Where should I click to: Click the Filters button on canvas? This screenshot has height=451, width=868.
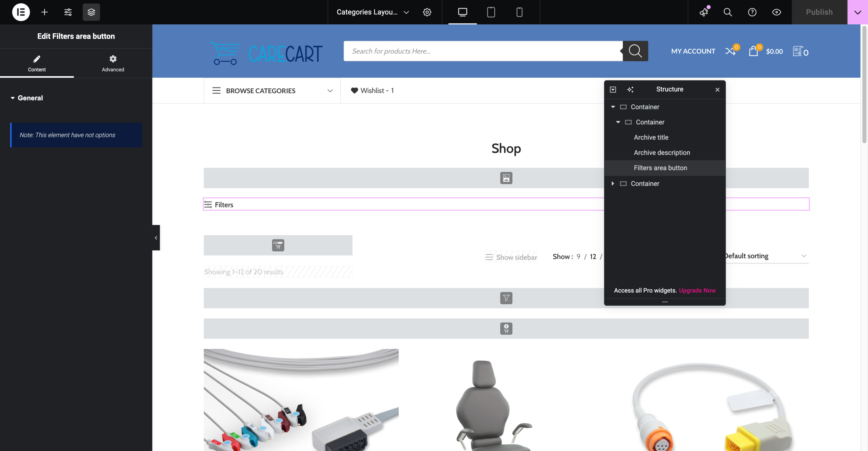219,205
